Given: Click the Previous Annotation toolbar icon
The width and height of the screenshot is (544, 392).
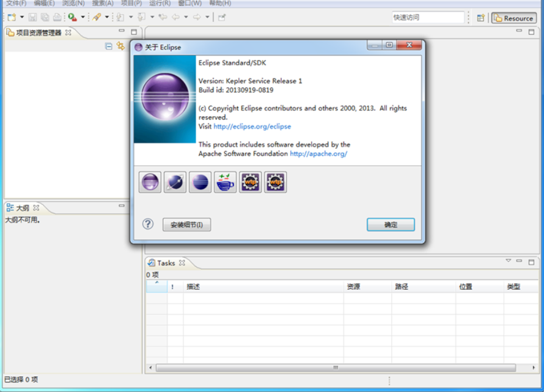Looking at the screenshot, I should 142,17.
